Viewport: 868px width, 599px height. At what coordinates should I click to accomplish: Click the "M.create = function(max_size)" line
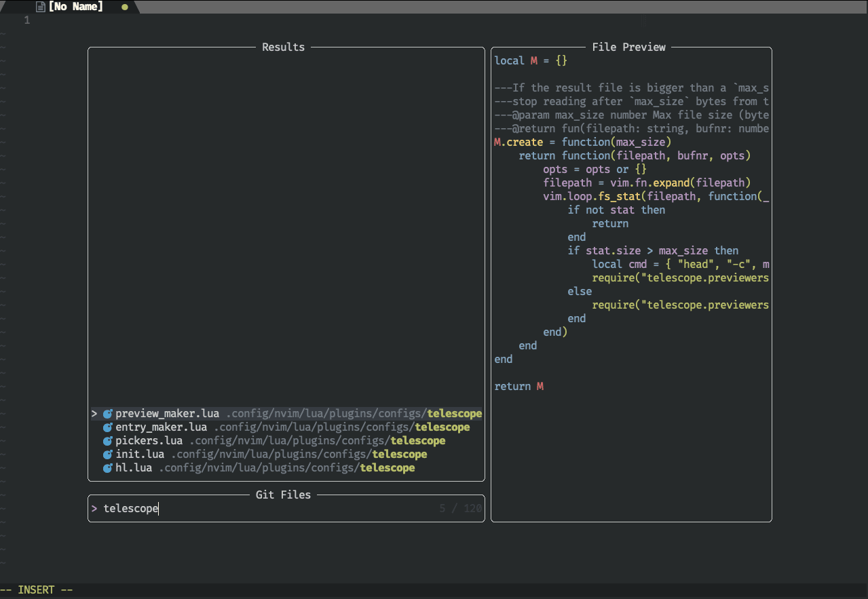(583, 142)
